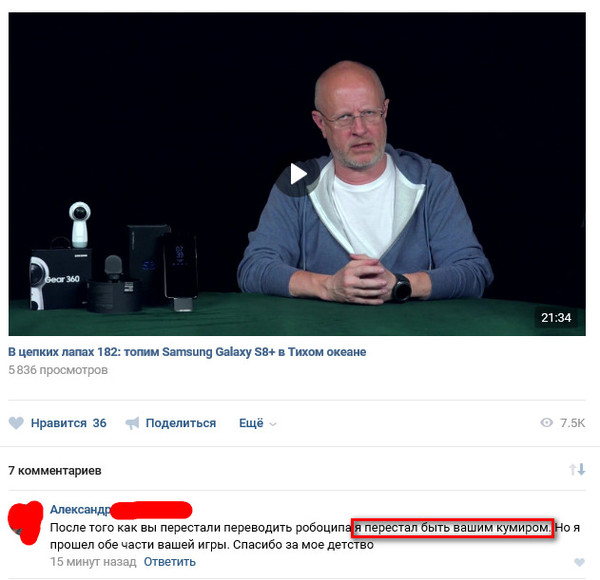This screenshot has width=600, height=580.
Task: Click the megaphone share icon
Action: pos(132,423)
